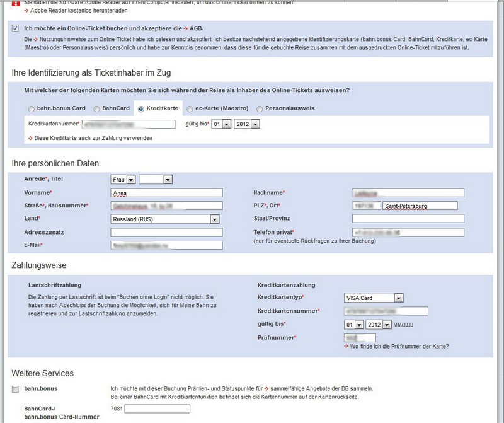Open the Anrede salutation dropdown
The image size is (504, 423).
pos(123,180)
